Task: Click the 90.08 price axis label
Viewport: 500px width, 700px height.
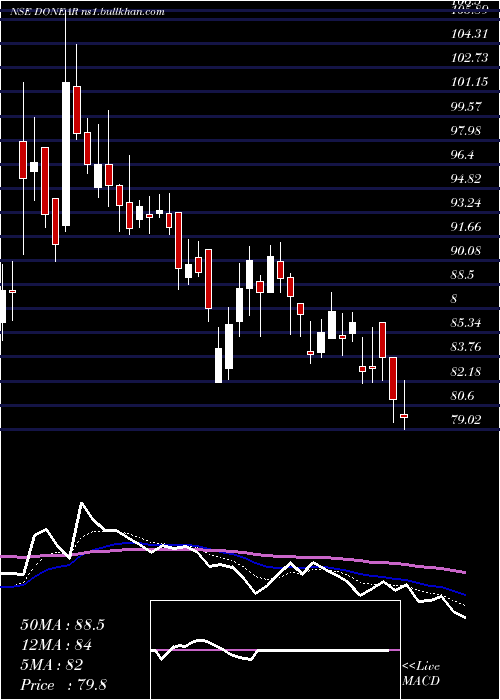Action: pos(467,251)
